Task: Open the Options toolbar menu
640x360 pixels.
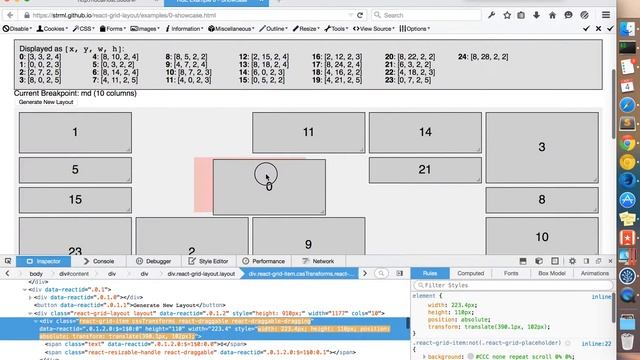Action: pos(414,29)
